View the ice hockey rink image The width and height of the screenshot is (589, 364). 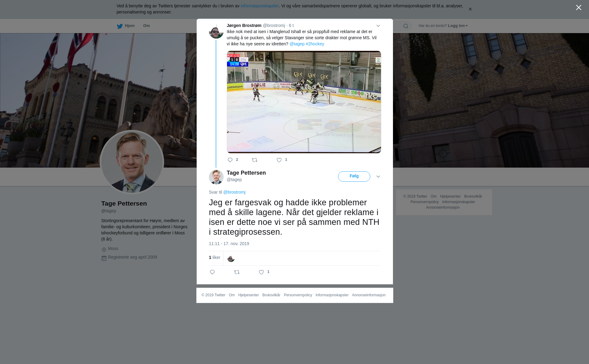[304, 102]
